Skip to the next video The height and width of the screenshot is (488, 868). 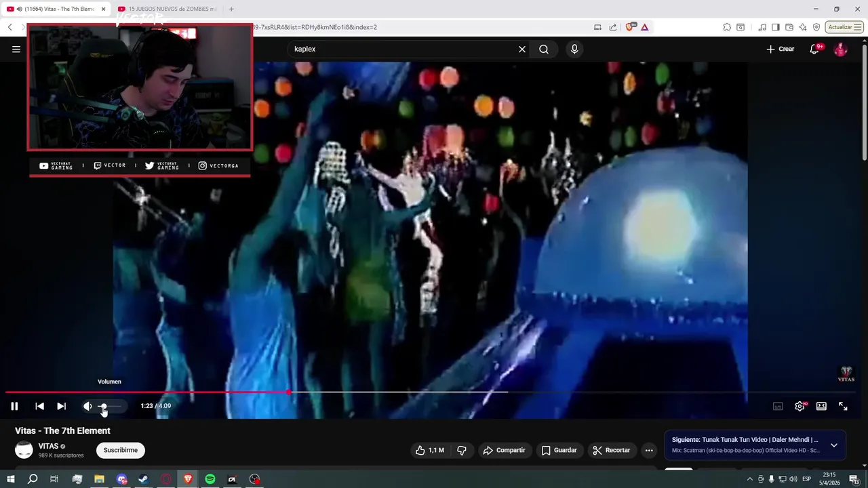point(61,406)
